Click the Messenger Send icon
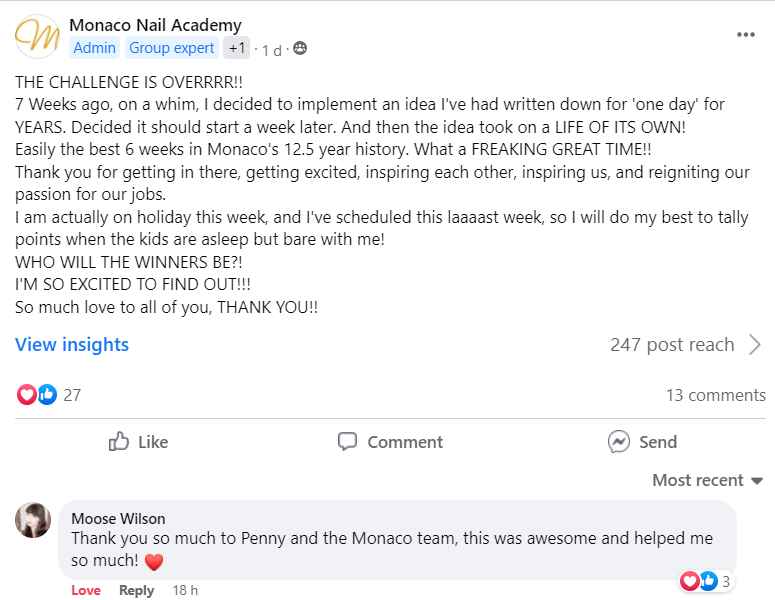775x600 pixels. pos(619,441)
